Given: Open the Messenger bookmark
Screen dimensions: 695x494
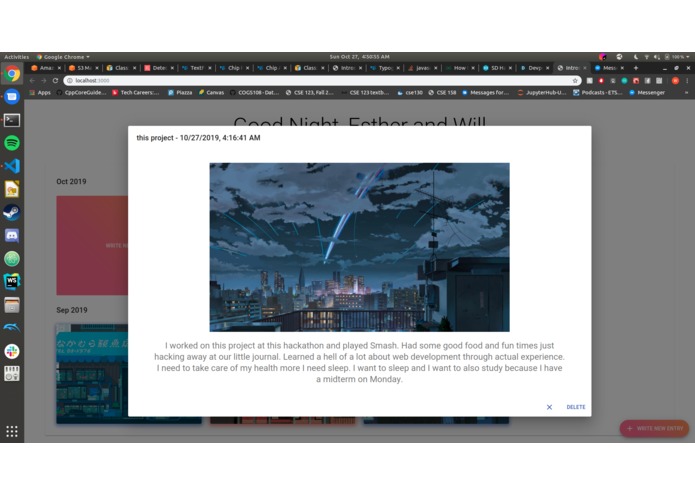Looking at the screenshot, I should (647, 93).
